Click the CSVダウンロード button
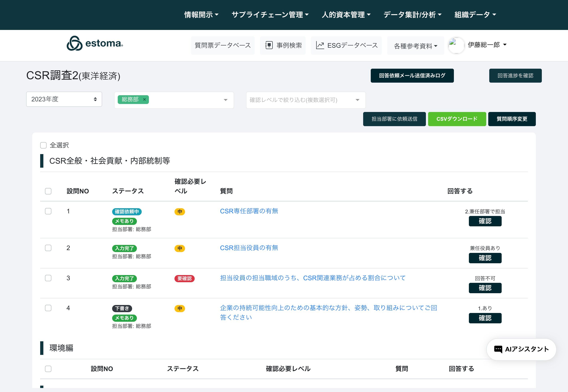568x392 pixels. pyautogui.click(x=457, y=119)
